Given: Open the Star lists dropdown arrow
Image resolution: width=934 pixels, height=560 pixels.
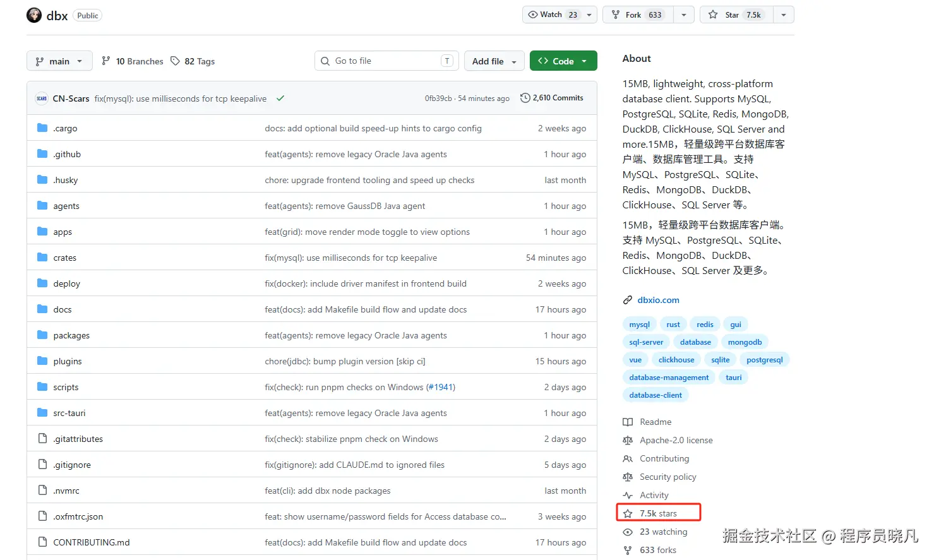Looking at the screenshot, I should 784,15.
